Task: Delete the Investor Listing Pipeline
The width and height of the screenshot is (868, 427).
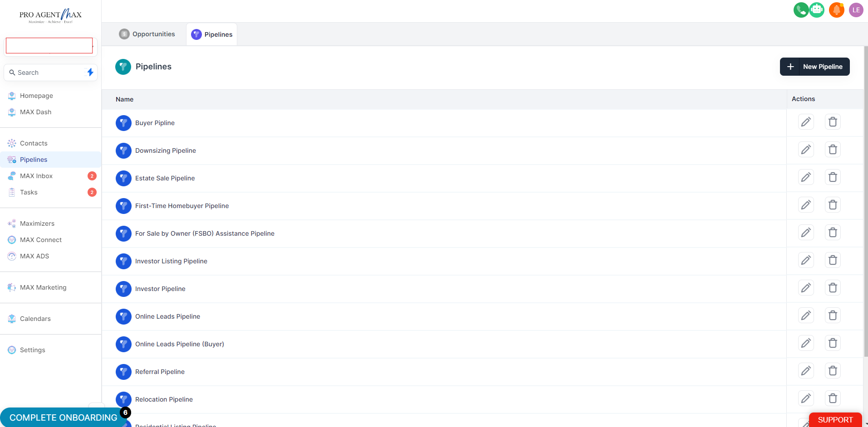Action: (x=833, y=260)
